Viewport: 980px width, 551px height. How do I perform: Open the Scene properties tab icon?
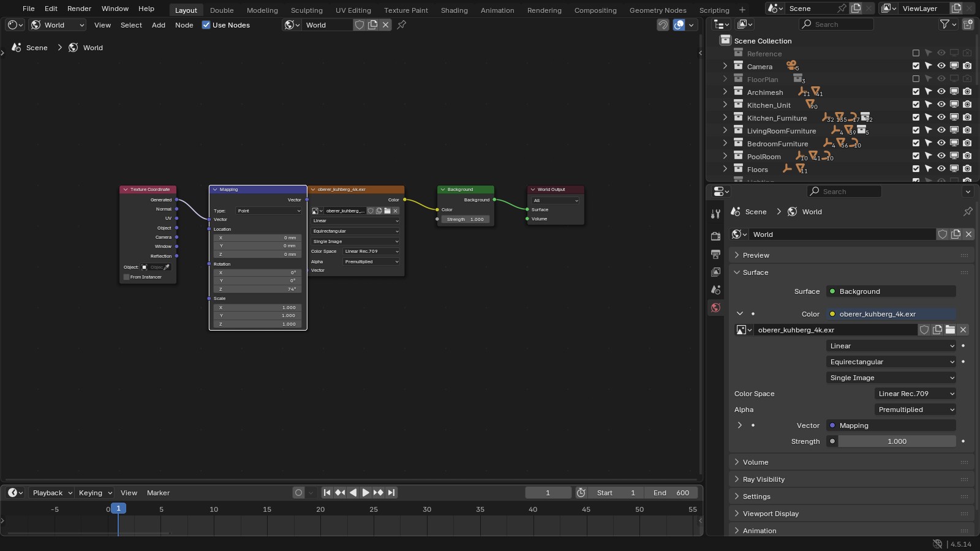pos(715,290)
